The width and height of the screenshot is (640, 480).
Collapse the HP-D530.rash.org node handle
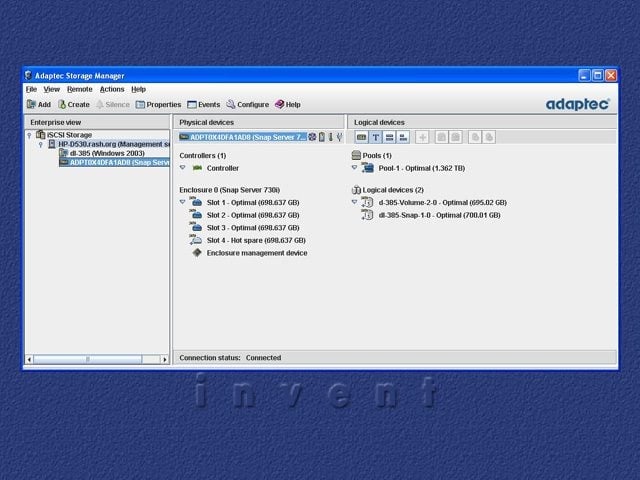click(x=40, y=144)
